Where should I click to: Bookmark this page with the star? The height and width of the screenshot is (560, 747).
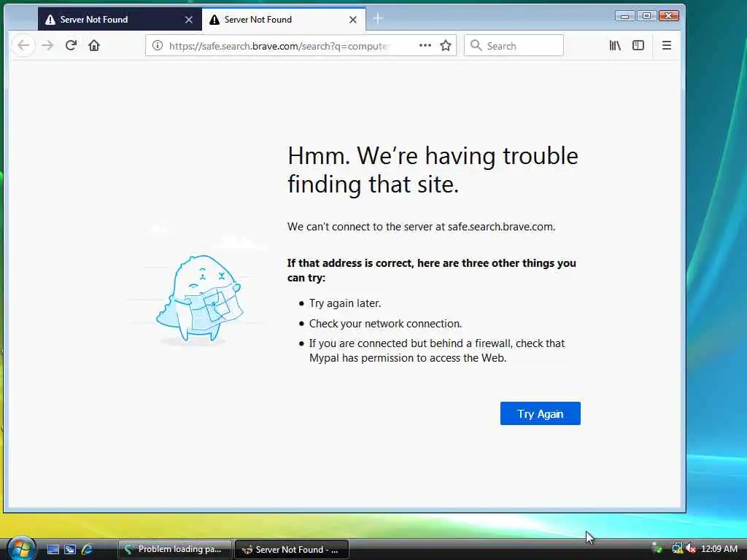[446, 46]
